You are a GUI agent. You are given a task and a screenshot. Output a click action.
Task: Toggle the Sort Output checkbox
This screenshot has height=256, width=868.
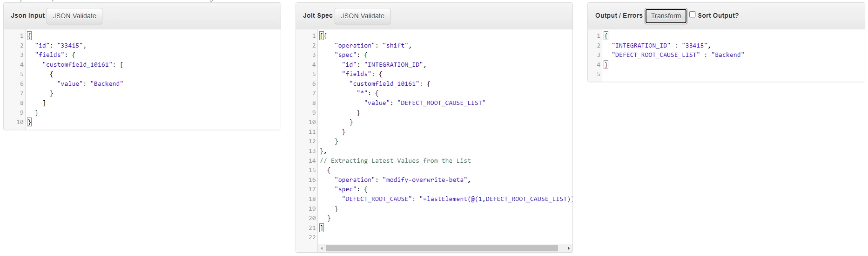[x=693, y=14]
